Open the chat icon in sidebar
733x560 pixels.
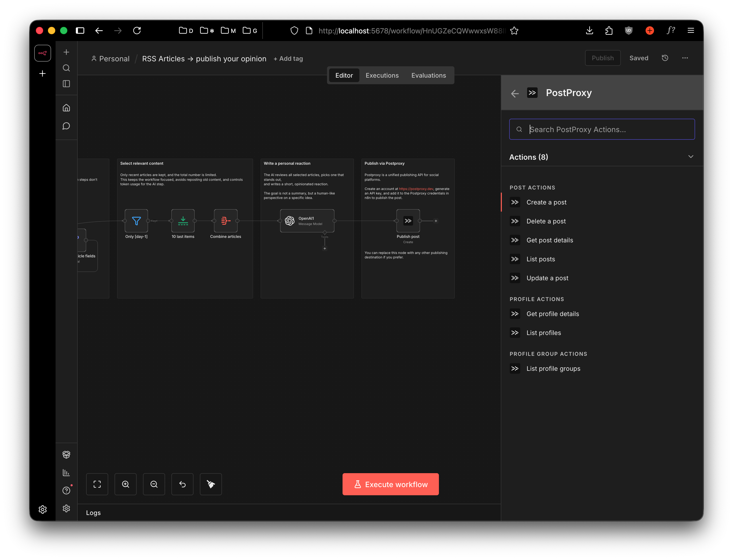pyautogui.click(x=66, y=126)
